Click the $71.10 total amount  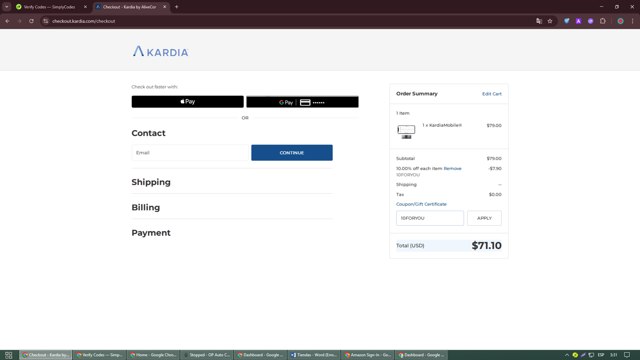487,245
